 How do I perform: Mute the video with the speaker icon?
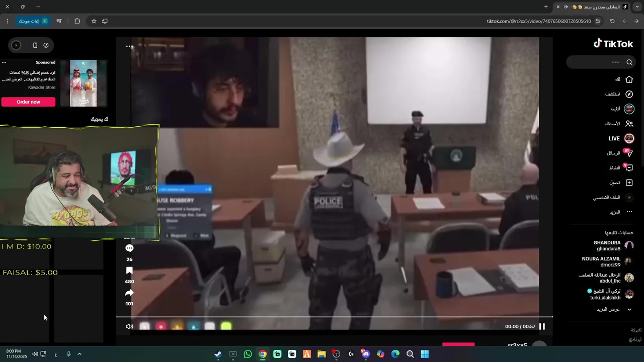coord(129,326)
